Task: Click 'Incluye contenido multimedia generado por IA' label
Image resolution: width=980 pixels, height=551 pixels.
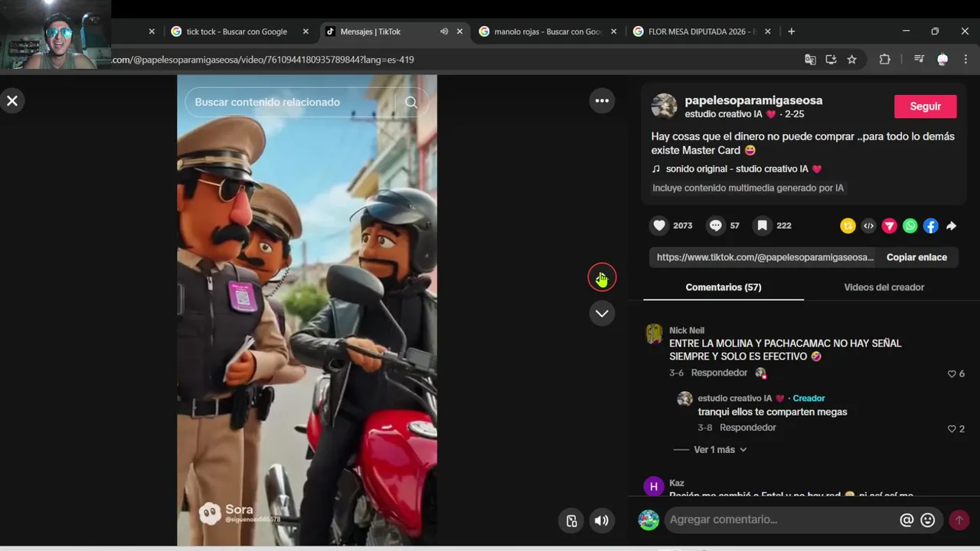Action: [x=748, y=188]
